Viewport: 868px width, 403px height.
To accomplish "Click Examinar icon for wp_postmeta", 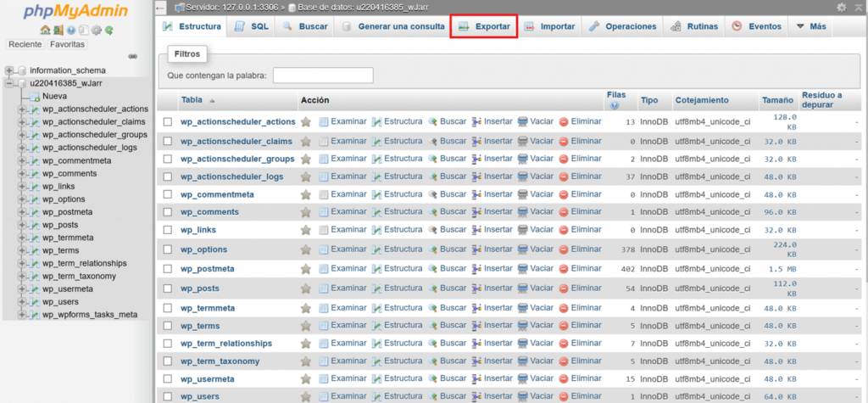I will (x=324, y=269).
